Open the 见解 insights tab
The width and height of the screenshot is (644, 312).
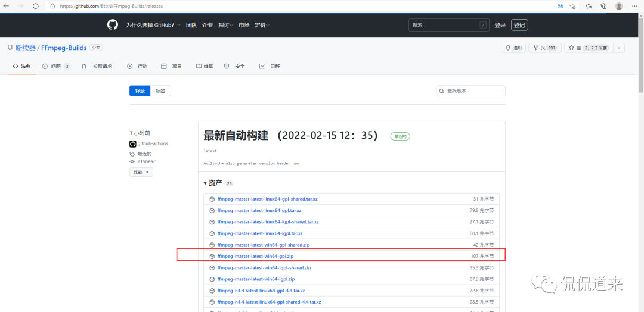point(270,67)
